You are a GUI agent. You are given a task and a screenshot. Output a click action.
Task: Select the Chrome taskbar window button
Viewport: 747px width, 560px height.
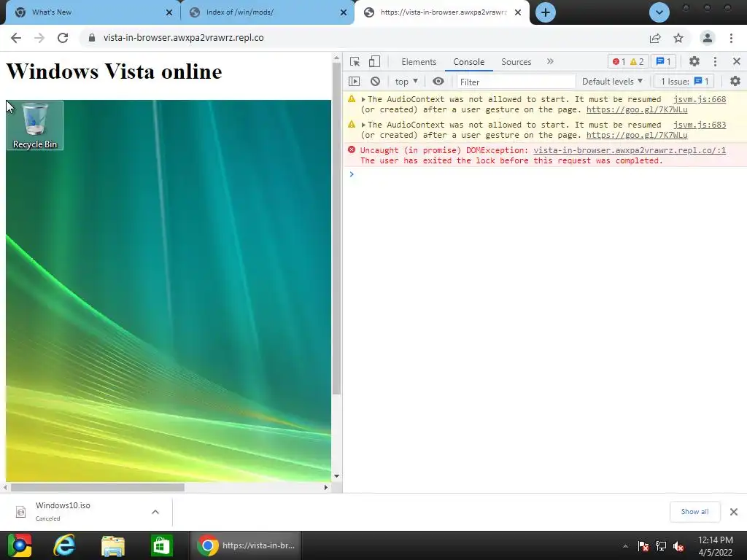coord(246,545)
